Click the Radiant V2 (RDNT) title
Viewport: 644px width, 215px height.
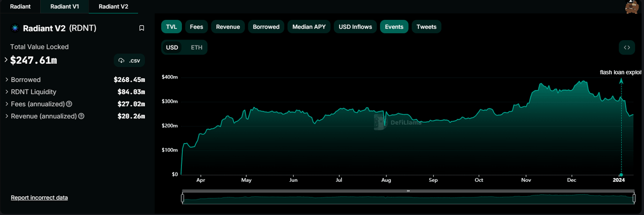coord(60,28)
